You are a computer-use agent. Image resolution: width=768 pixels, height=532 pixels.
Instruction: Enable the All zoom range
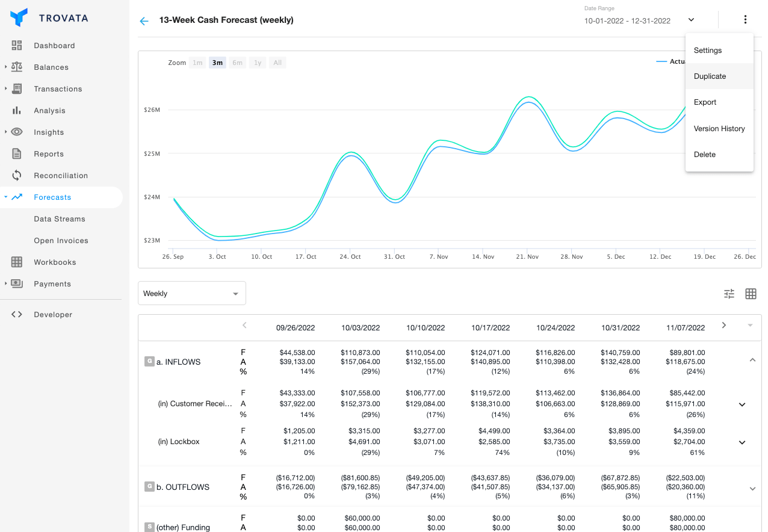[x=277, y=62]
